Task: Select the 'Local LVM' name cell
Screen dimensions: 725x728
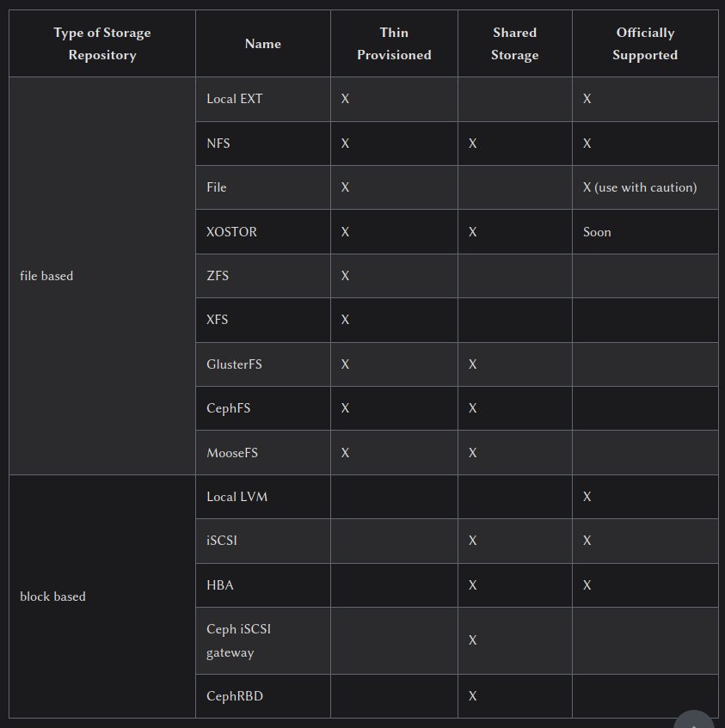Action: pos(237,497)
